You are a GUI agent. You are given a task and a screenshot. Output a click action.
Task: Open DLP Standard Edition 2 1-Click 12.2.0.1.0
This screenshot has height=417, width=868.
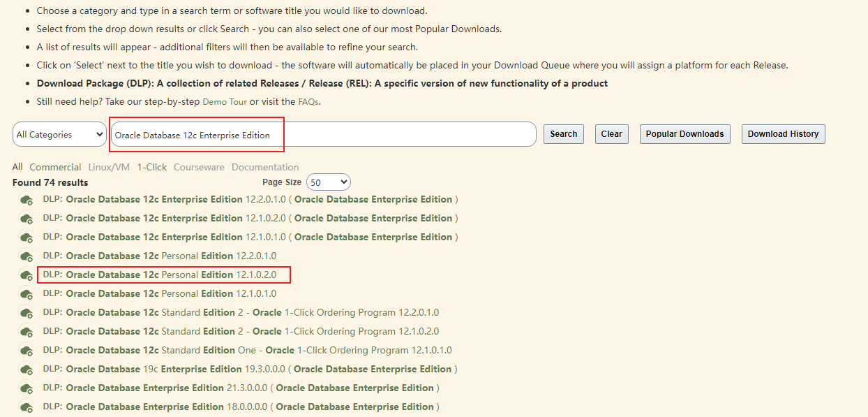241,313
